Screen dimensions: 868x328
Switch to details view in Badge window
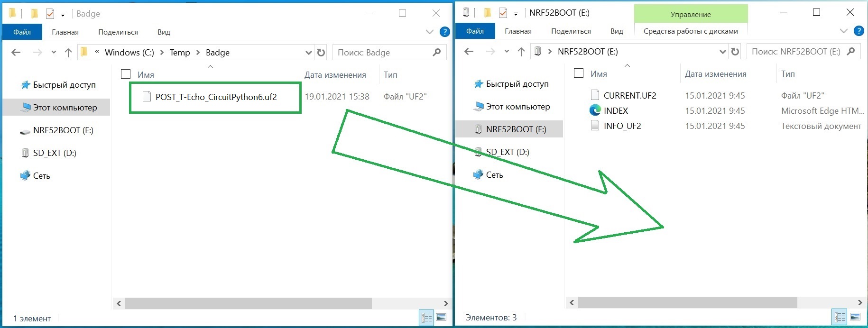[x=427, y=318]
